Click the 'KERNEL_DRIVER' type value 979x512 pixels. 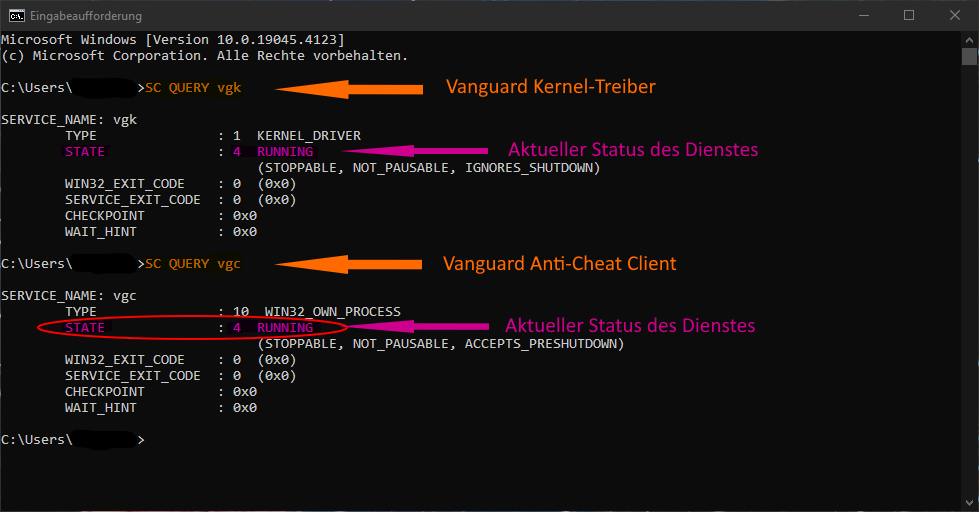pyautogui.click(x=309, y=135)
